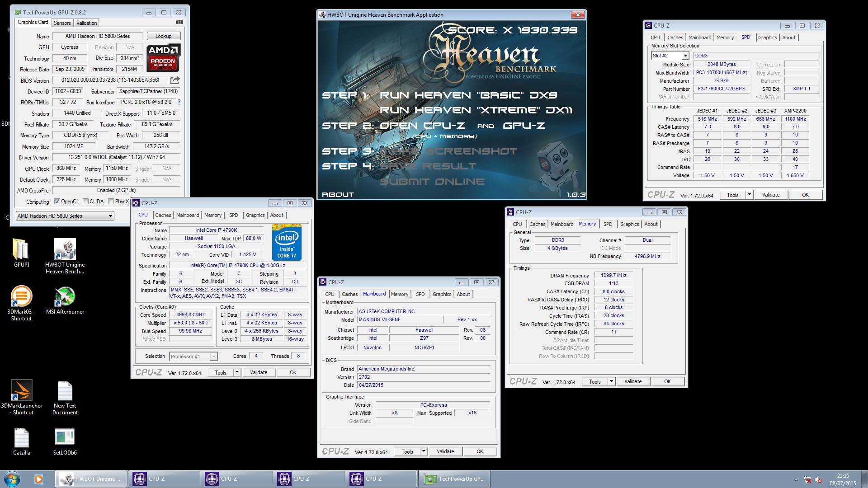This screenshot has width=868, height=488.
Task: Expand Tools arrow in SPD window
Action: [x=749, y=195]
